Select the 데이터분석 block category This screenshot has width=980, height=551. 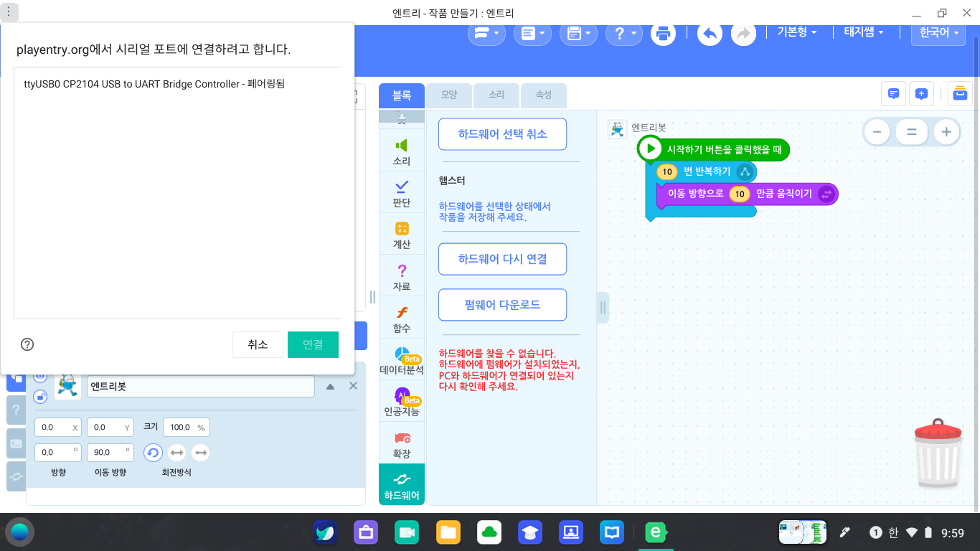click(x=402, y=361)
